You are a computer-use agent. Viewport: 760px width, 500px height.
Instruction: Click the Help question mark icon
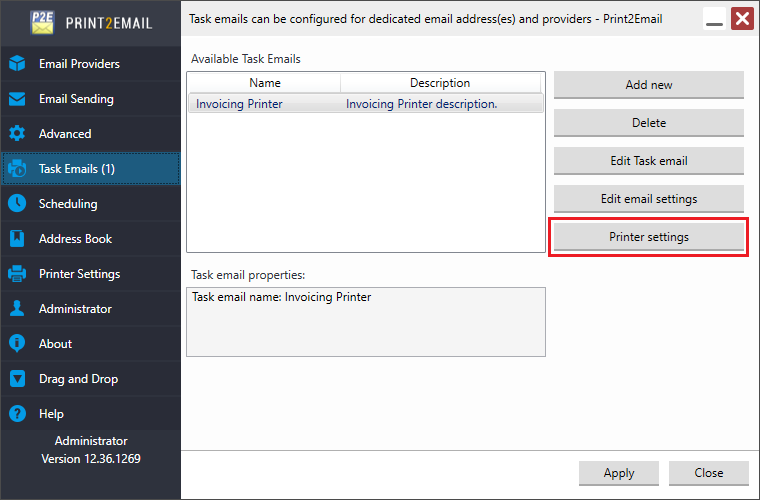17,414
